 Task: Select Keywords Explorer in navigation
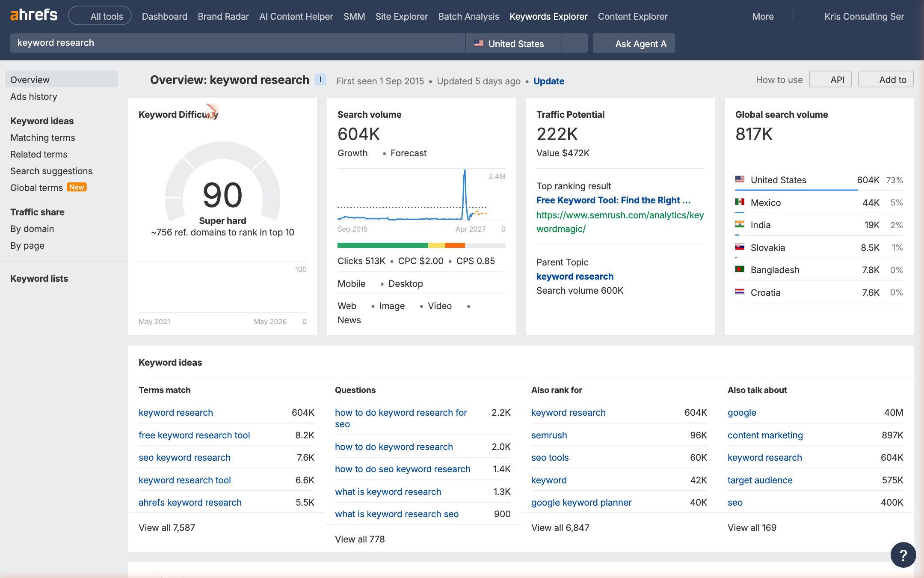548,16
